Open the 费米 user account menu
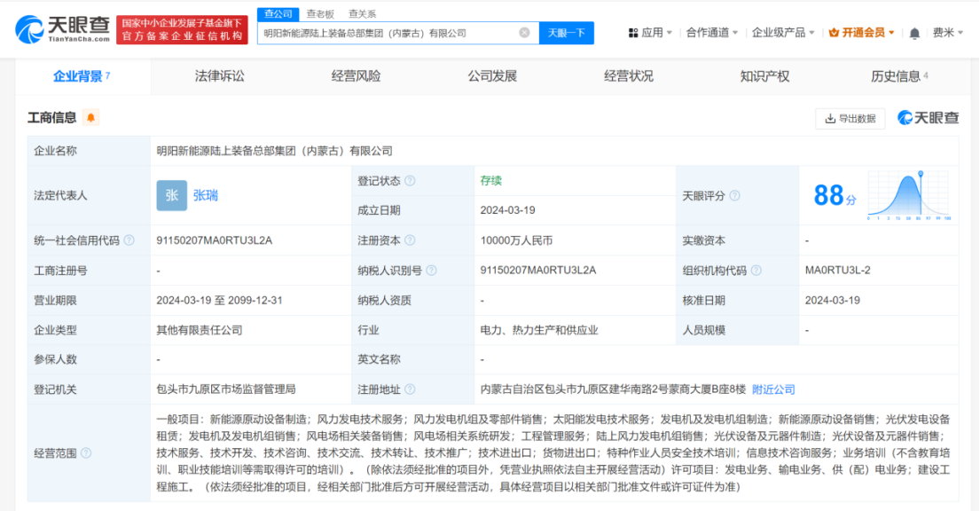Viewport: 980px width, 511px height. [x=947, y=33]
